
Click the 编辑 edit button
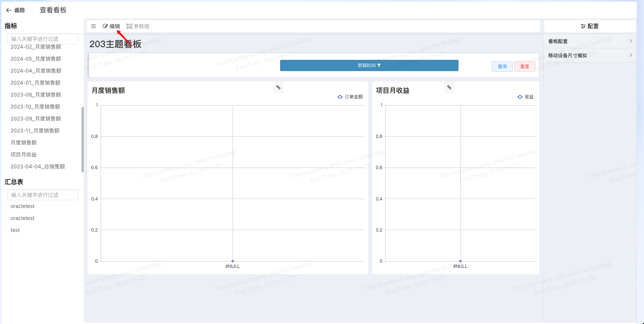[111, 26]
